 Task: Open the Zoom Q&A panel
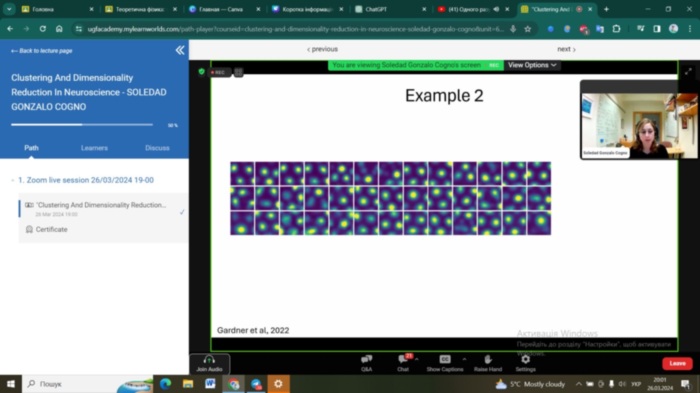pos(367,363)
